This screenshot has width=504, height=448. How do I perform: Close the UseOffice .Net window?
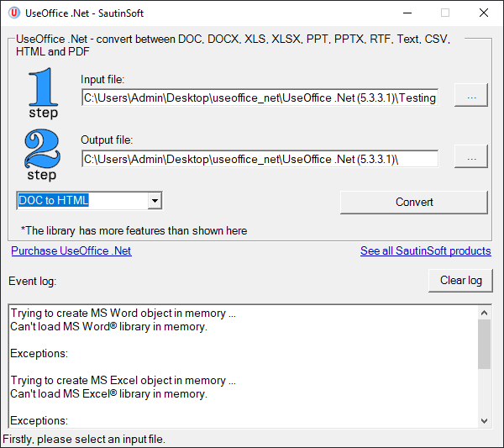[x=483, y=13]
